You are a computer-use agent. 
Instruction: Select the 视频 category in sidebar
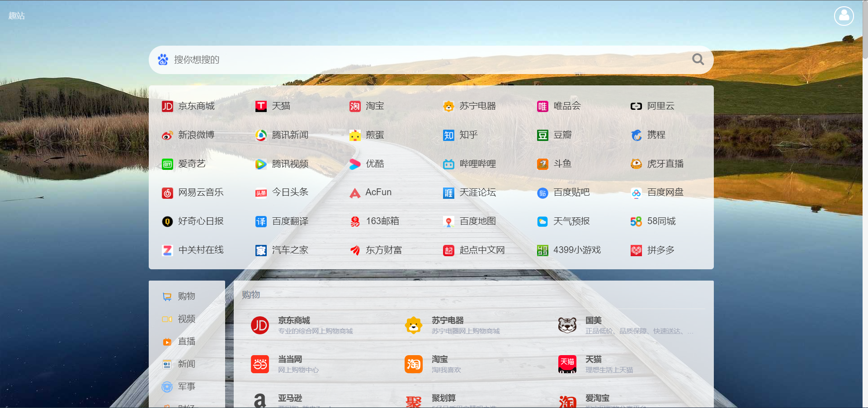[x=187, y=319]
